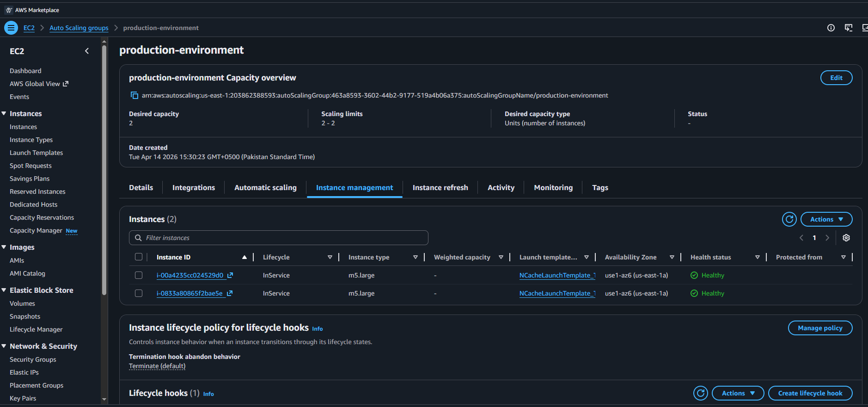Open the Monitoring tab

coord(553,187)
